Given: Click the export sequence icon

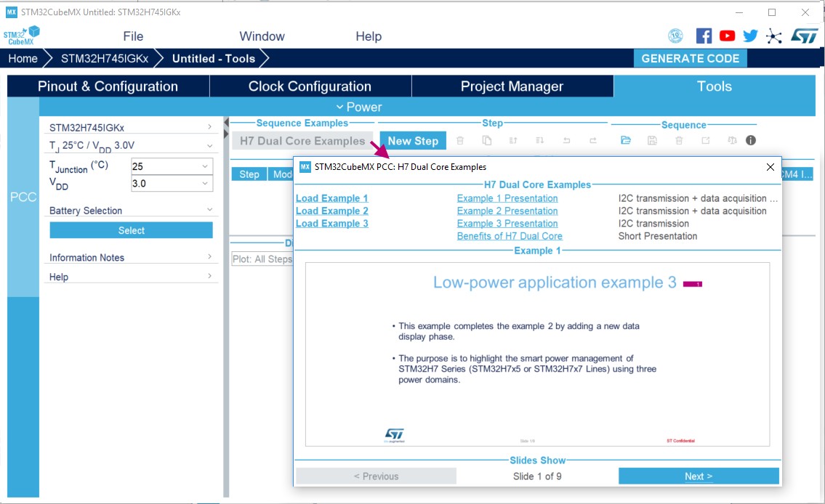Looking at the screenshot, I should [x=706, y=140].
